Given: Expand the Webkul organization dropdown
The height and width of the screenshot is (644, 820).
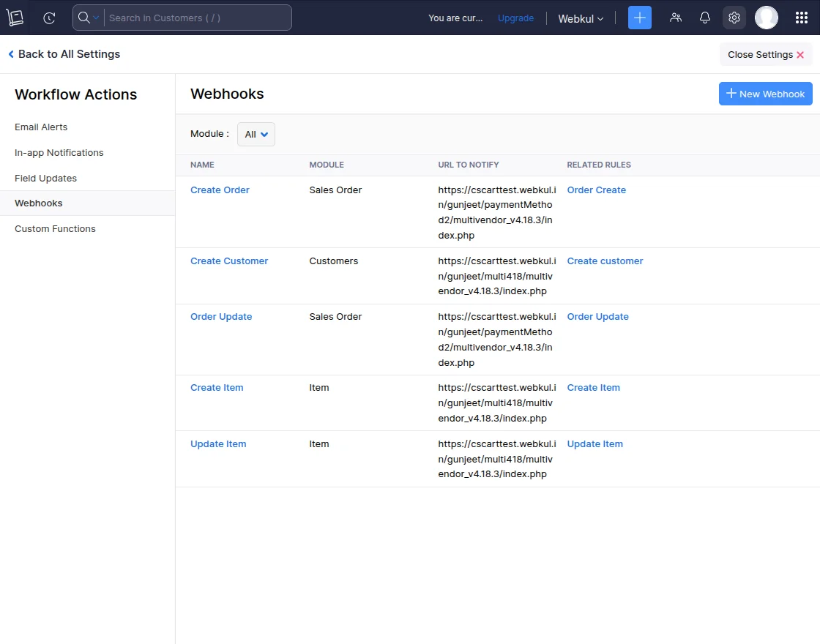Looking at the screenshot, I should (581, 18).
